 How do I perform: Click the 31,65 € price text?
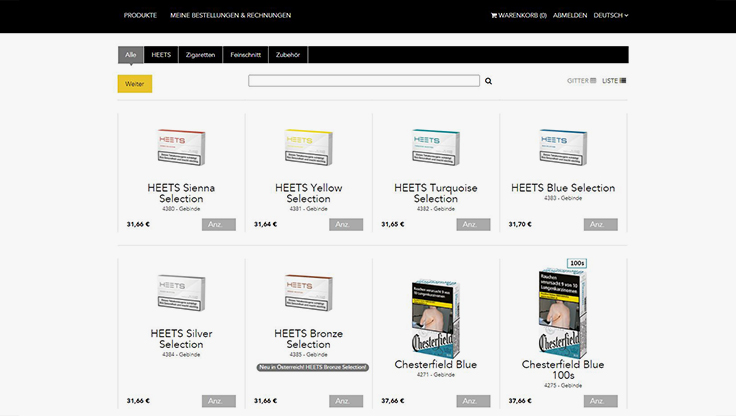(393, 224)
